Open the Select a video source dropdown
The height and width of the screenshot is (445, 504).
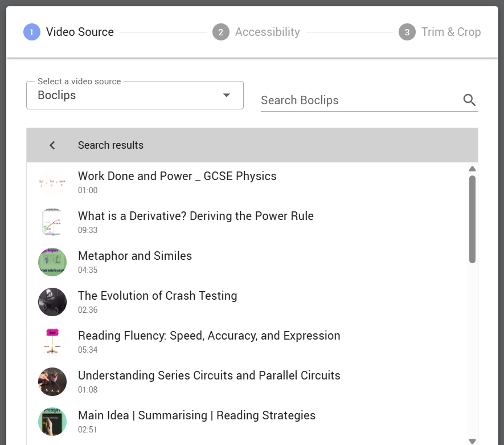[134, 95]
